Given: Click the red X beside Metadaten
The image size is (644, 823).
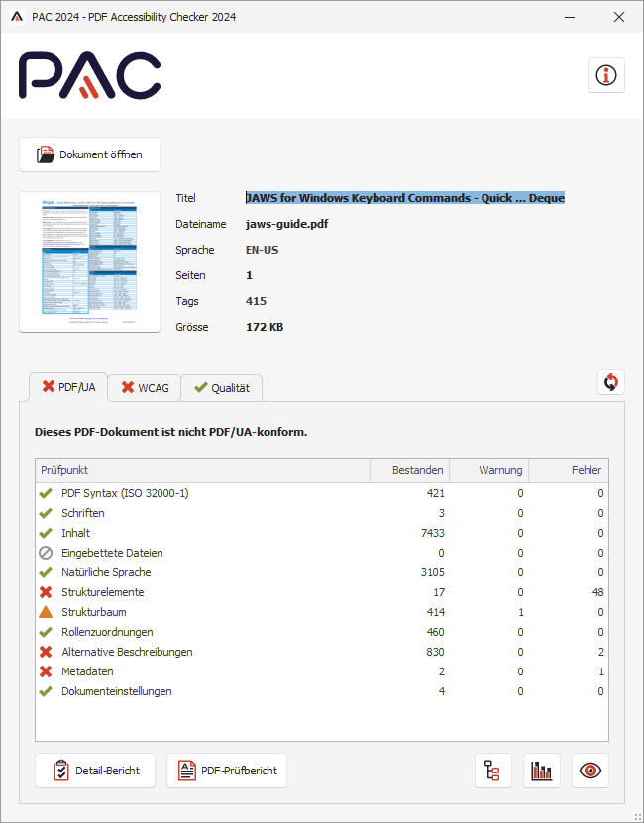Looking at the screenshot, I should [46, 671].
